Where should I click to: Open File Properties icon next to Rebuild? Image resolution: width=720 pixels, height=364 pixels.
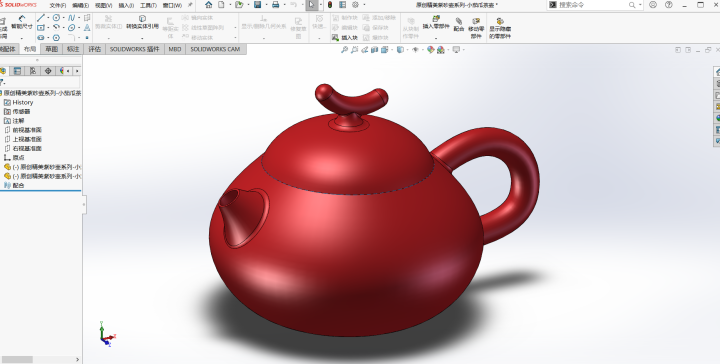[343, 5]
